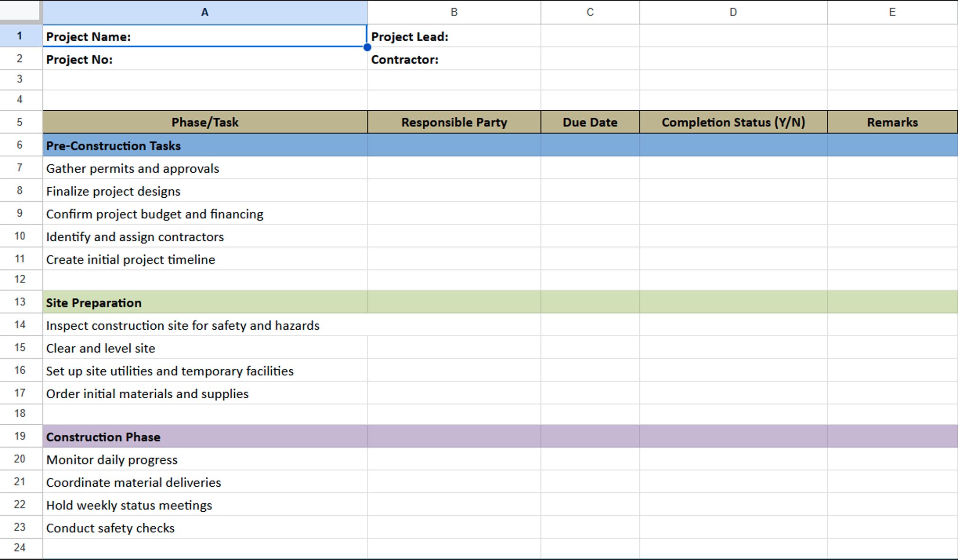958x560 pixels.
Task: Click the 'Project Lead:' cell
Action: tap(454, 36)
